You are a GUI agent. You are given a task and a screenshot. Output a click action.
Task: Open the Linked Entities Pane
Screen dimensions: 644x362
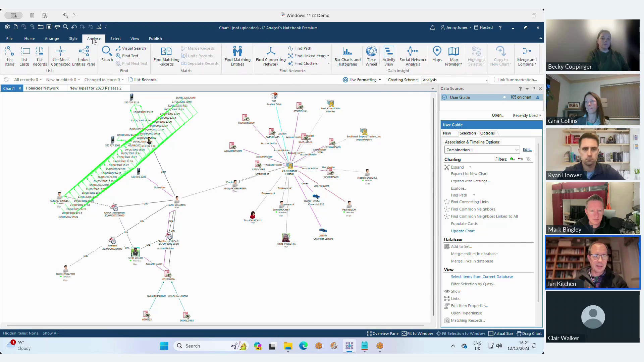point(84,56)
